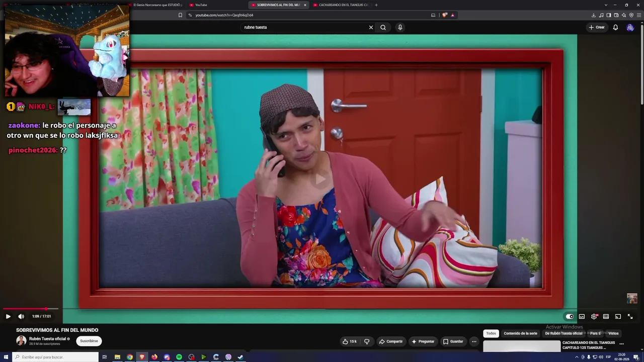Open the browser main menu
The image size is (644, 362).
tap(639, 15)
